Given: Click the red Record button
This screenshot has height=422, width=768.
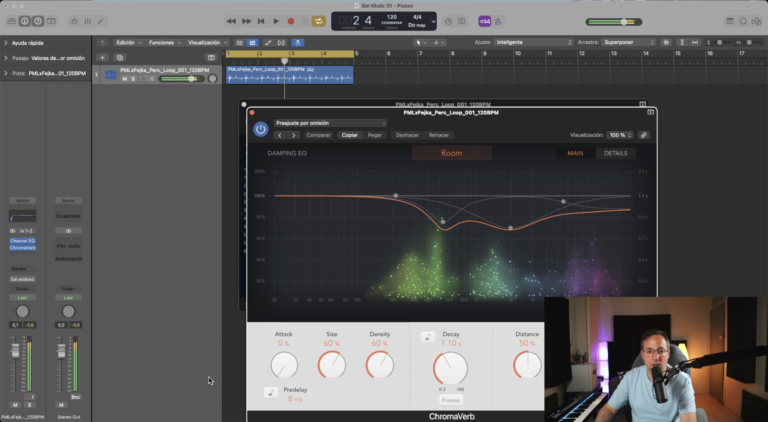Looking at the screenshot, I should click(x=290, y=22).
